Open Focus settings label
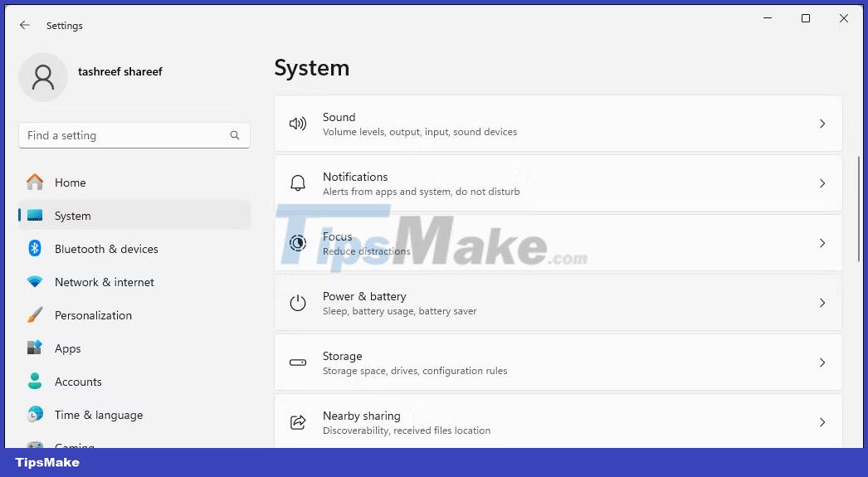Viewport: 868px width, 477px height. (337, 236)
